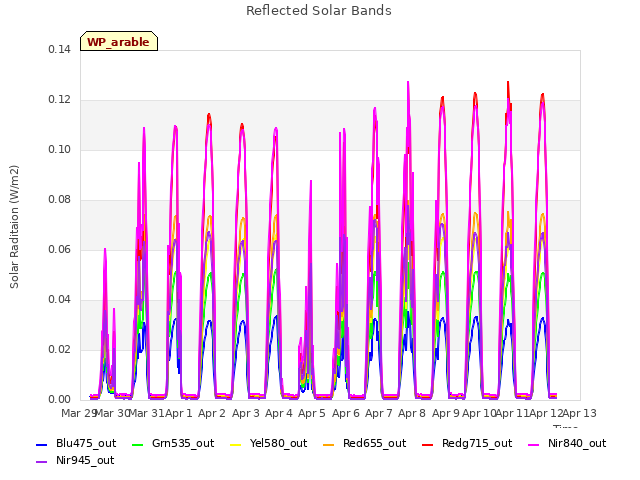
Task: Click the Apr 3 x-axis date label
Action: point(246,413)
